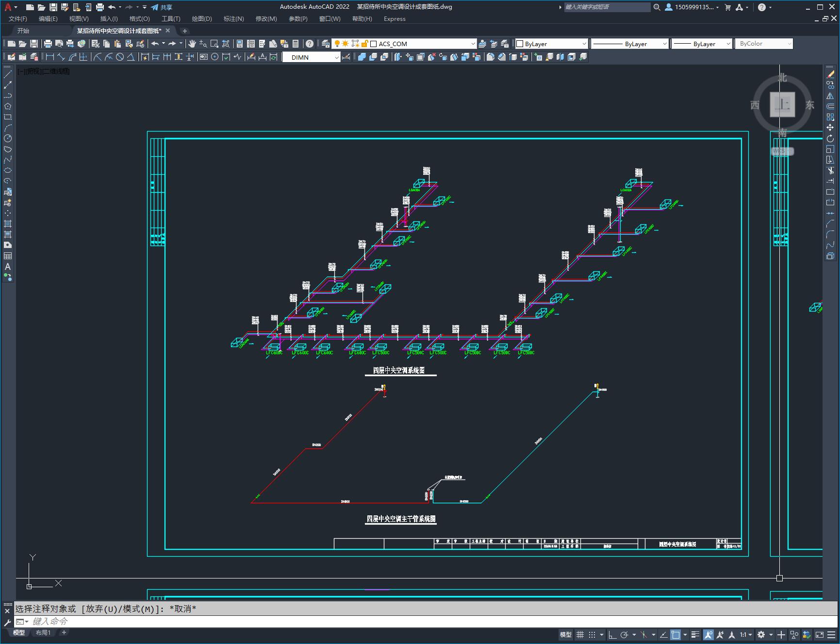Image resolution: width=840 pixels, height=644 pixels.
Task: Click the white color swatch beside ACS_COM
Action: [374, 44]
